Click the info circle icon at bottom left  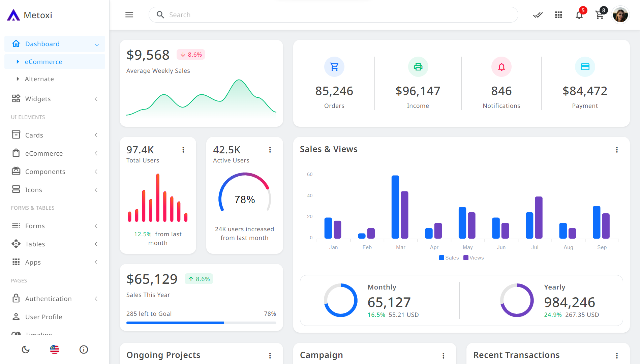(x=84, y=350)
